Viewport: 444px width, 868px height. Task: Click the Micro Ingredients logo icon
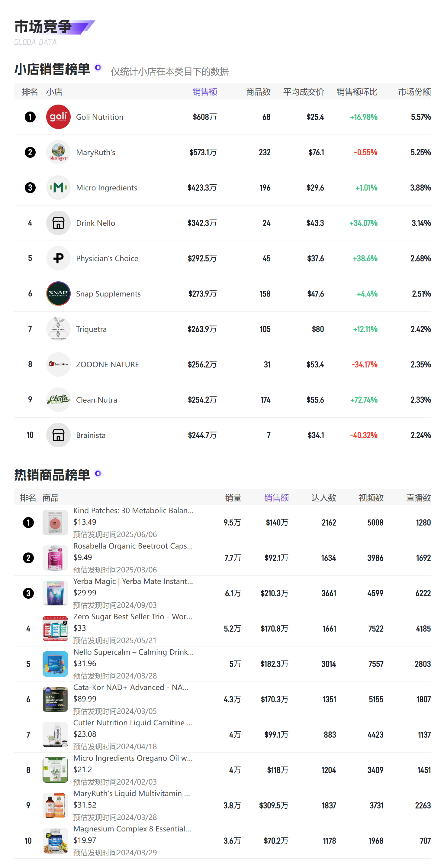click(58, 188)
